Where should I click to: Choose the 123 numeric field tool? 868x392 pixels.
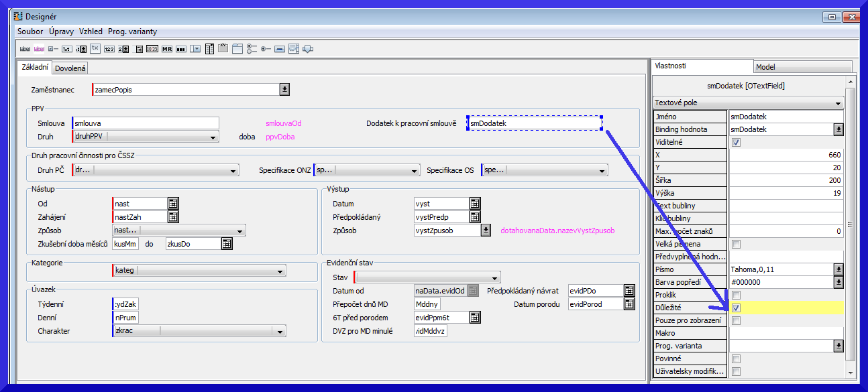(109, 49)
